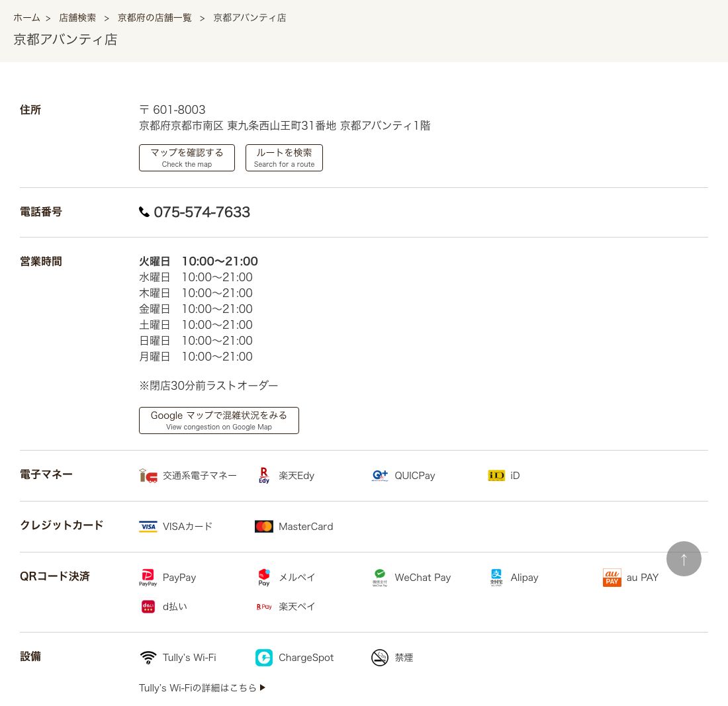Click 金曜日 hours row
Screen dimensions: 728x706
195,309
